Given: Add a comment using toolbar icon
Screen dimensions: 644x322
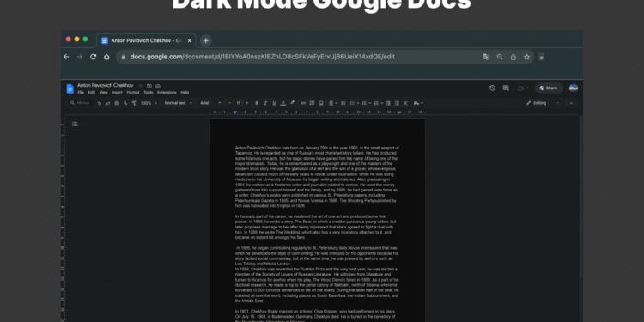Looking at the screenshot, I should click(x=312, y=103).
